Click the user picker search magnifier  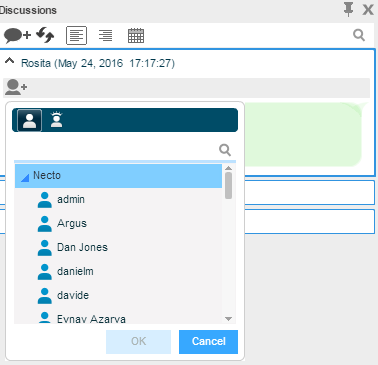(x=225, y=150)
